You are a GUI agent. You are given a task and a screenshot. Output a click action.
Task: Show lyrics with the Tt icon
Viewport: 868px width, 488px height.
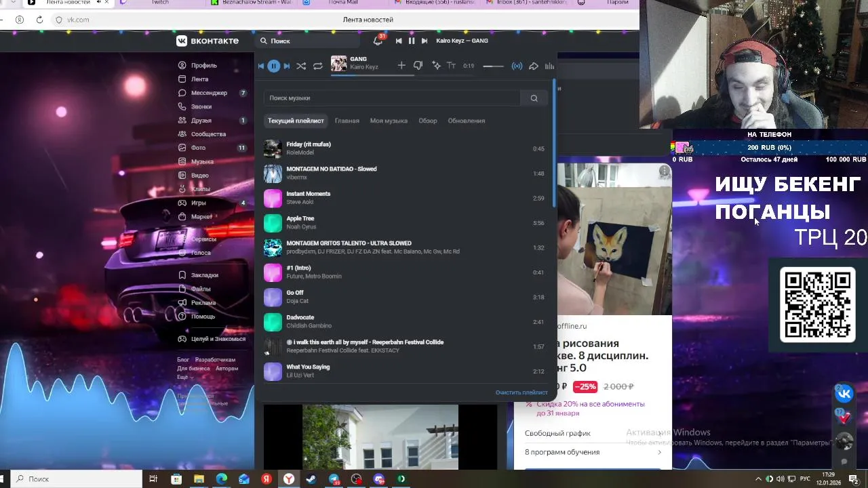[x=451, y=66]
